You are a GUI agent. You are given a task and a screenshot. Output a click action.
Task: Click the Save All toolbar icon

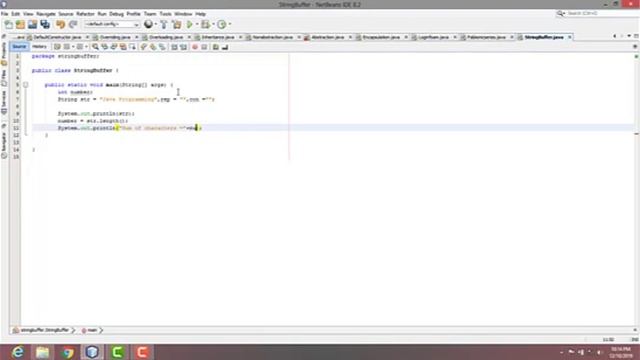(x=45, y=24)
